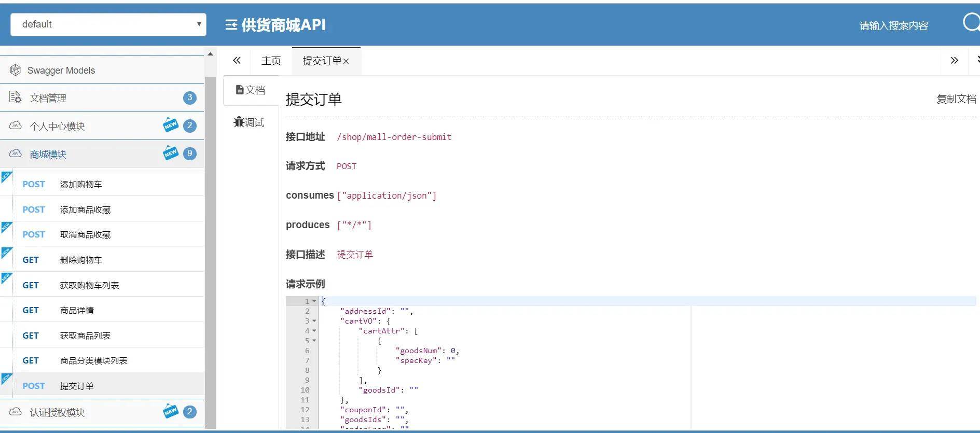Open the 文档 side tab
980x433 pixels.
click(x=251, y=90)
